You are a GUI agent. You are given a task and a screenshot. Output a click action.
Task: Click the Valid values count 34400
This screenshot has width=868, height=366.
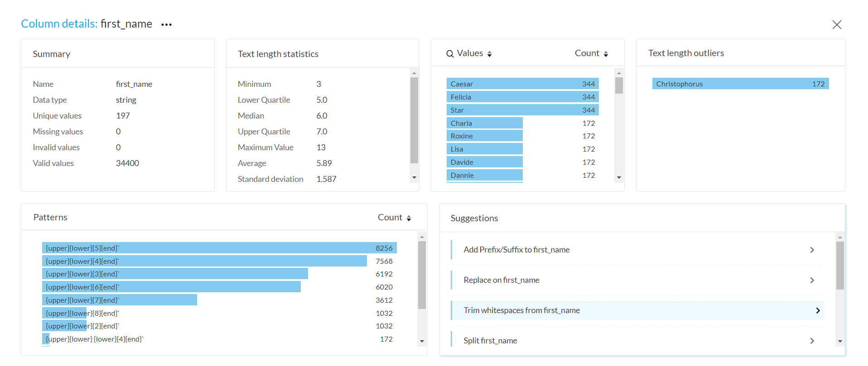[x=127, y=163]
